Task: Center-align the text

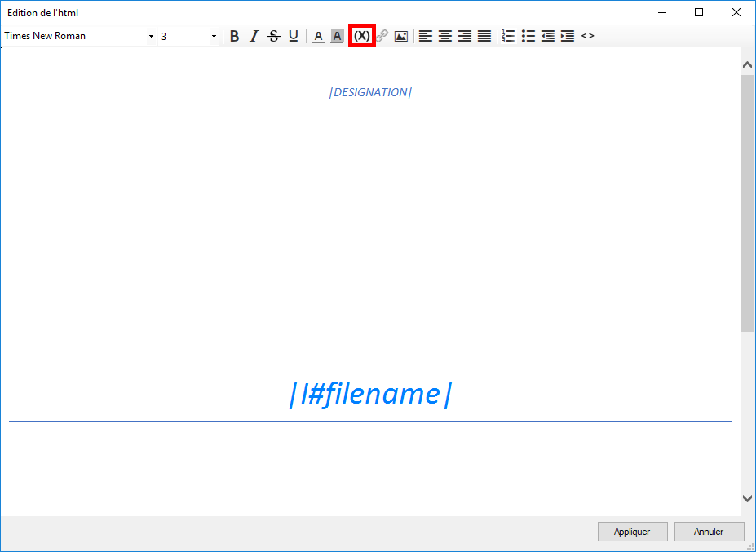Action: click(x=445, y=36)
